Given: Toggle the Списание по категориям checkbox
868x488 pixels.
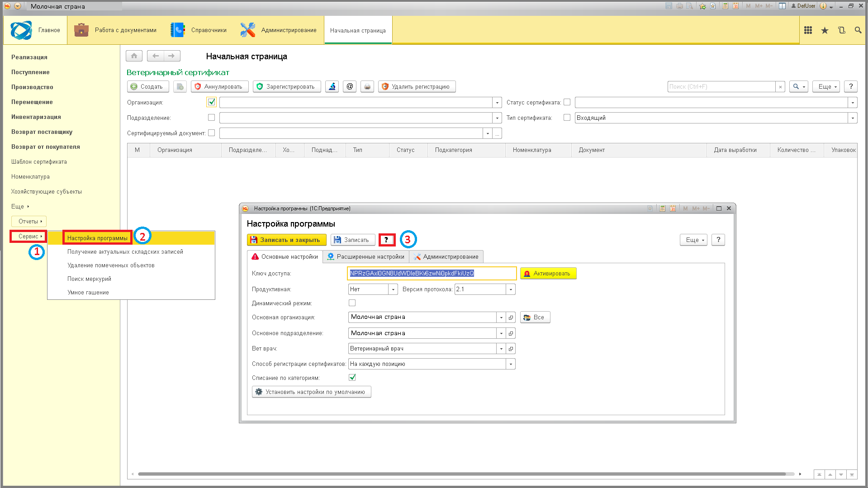Looking at the screenshot, I should [x=352, y=377].
